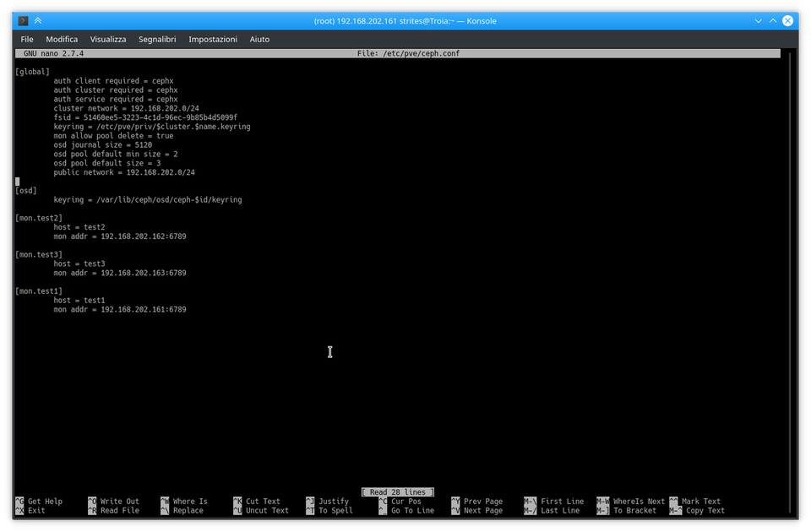Click the Get Help shortcut label
Image resolution: width=811 pixels, height=532 pixels.
pos(45,502)
